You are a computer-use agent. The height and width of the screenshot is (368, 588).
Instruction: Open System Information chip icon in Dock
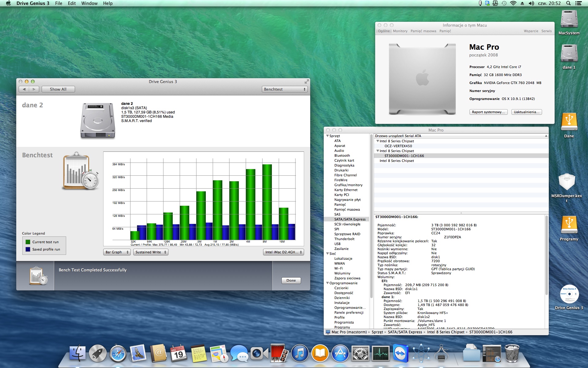point(441,354)
